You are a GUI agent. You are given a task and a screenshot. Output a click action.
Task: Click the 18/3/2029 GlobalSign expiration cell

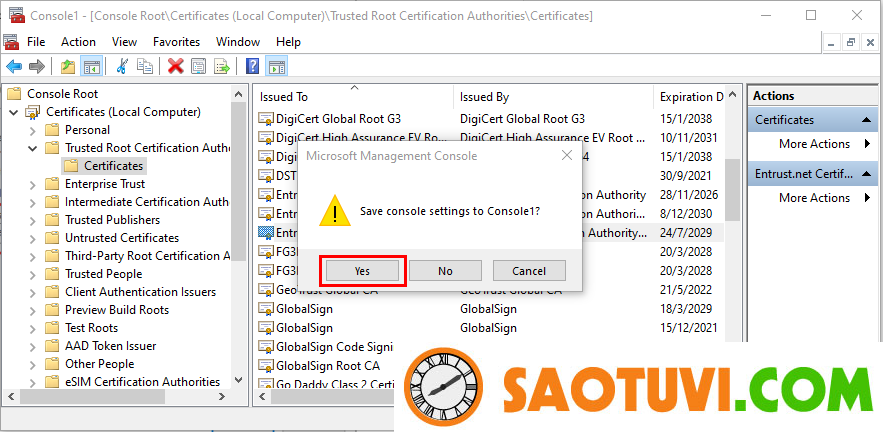pyautogui.click(x=686, y=309)
